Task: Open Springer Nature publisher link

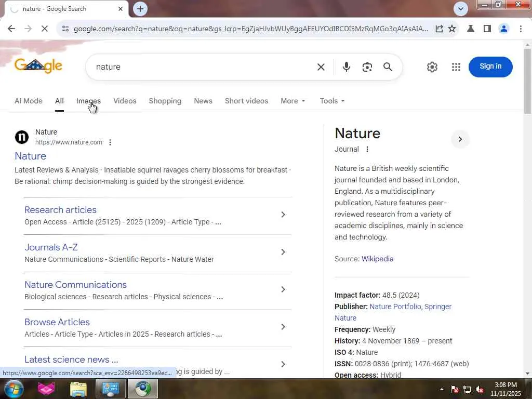Action: (x=437, y=307)
